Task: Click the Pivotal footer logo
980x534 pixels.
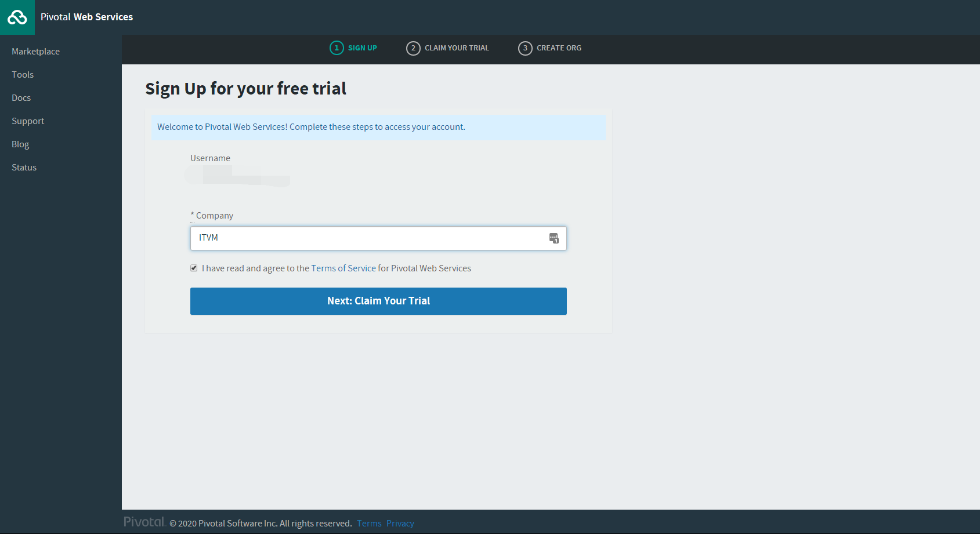Action: 144,522
